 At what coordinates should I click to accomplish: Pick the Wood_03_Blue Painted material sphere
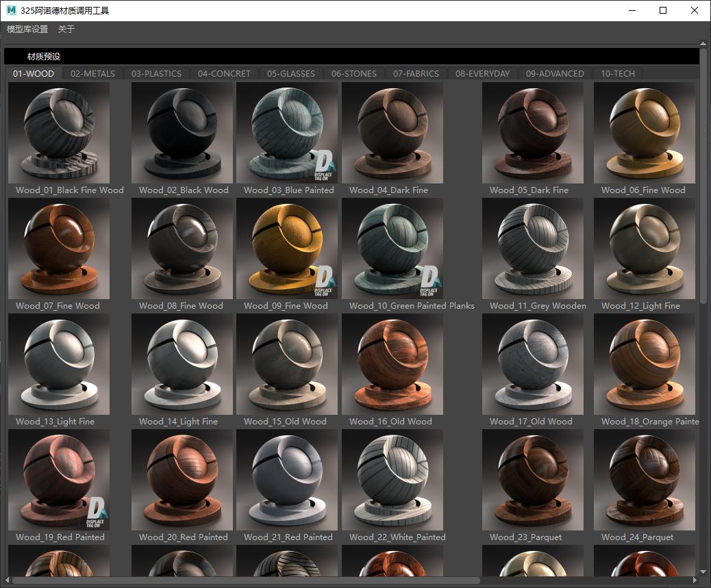pos(287,133)
